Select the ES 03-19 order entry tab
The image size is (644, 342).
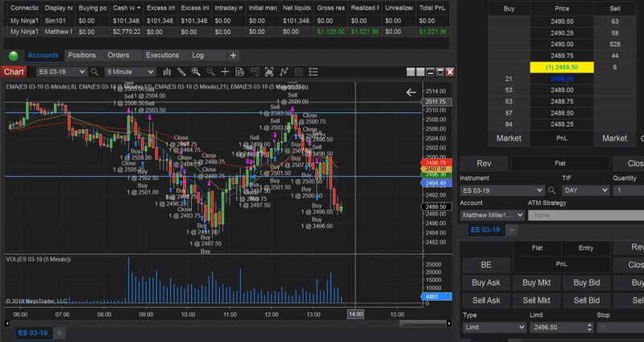(485, 230)
